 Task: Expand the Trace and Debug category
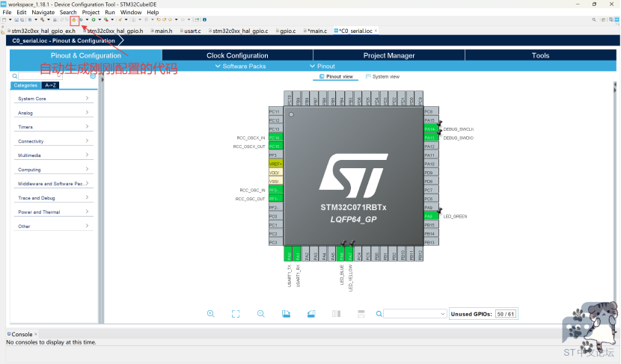[x=53, y=198]
